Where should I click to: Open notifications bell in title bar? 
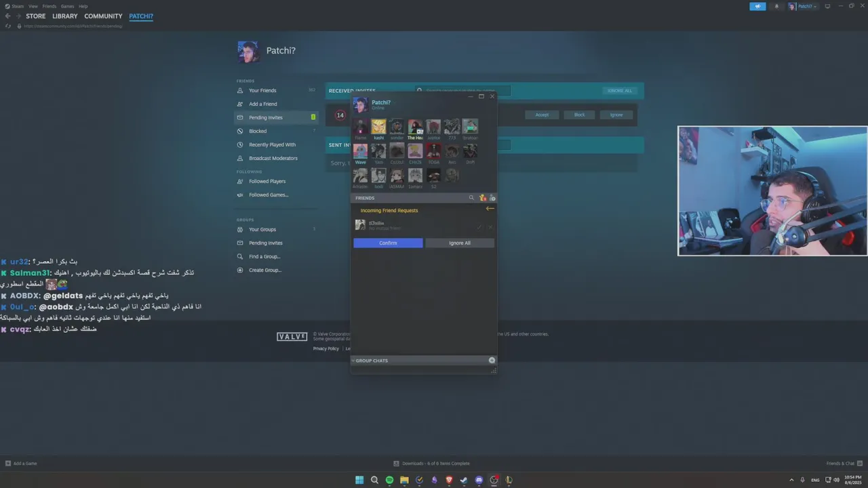[776, 6]
